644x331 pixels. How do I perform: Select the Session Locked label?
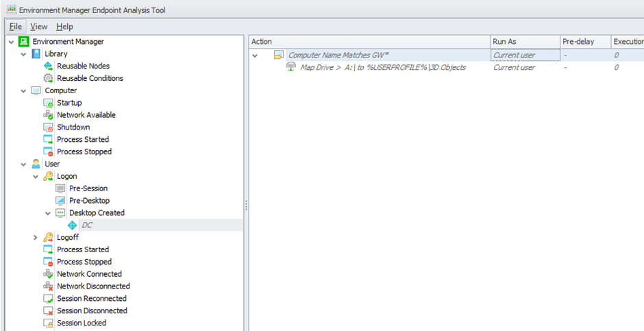[82, 323]
